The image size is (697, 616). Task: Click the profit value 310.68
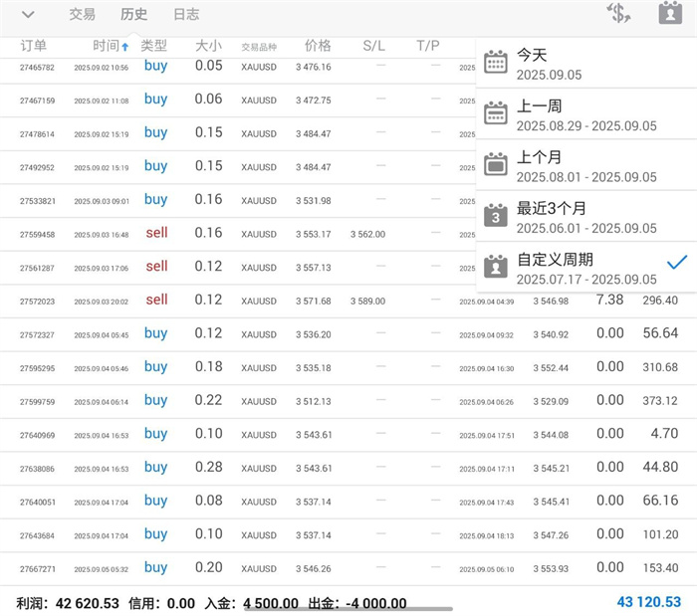[660, 367]
